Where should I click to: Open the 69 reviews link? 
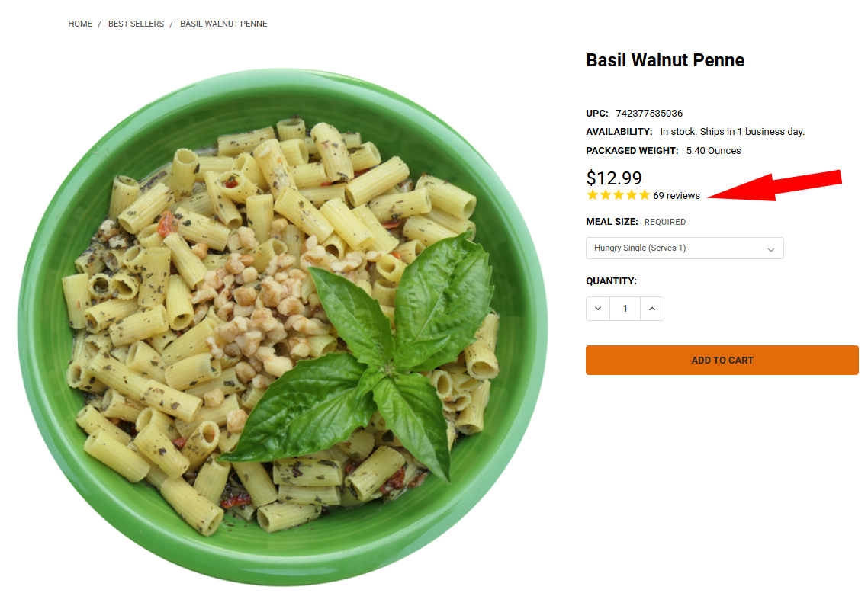tap(676, 195)
